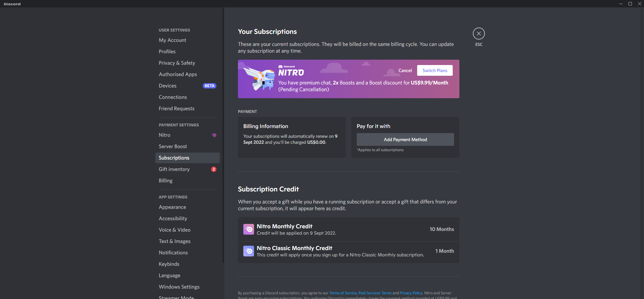Close settings with the ESC X icon
Image resolution: width=644 pixels, height=299 pixels.
[x=479, y=34]
